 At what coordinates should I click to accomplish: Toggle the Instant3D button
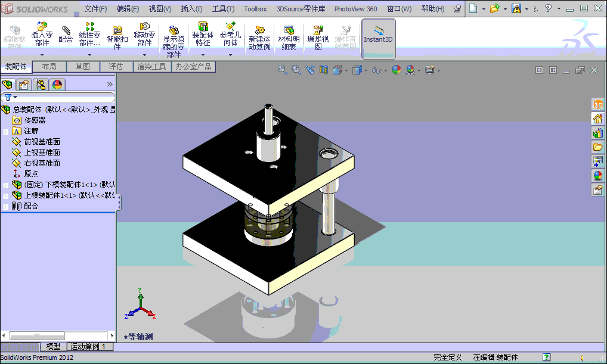[x=378, y=38]
